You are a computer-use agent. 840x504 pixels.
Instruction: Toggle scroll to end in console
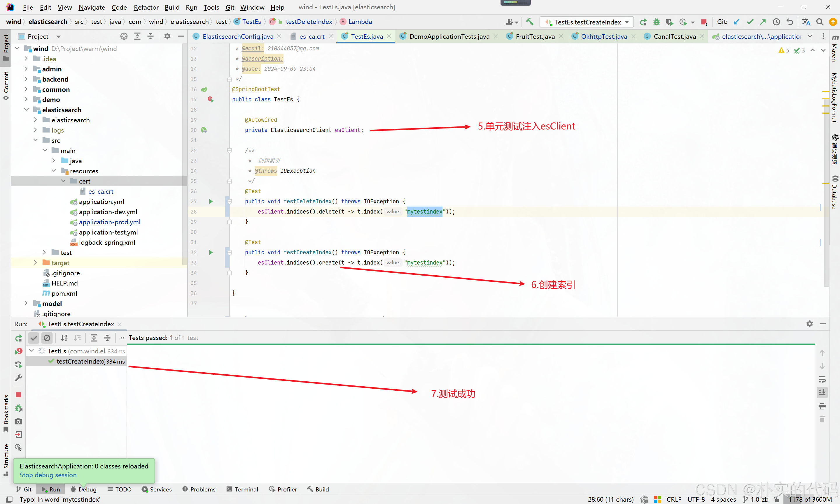point(822,393)
